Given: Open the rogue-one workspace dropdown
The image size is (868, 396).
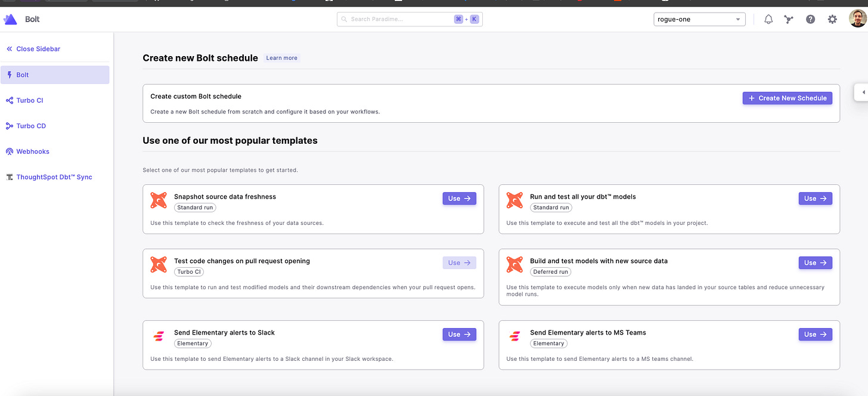Looking at the screenshot, I should coord(699,19).
